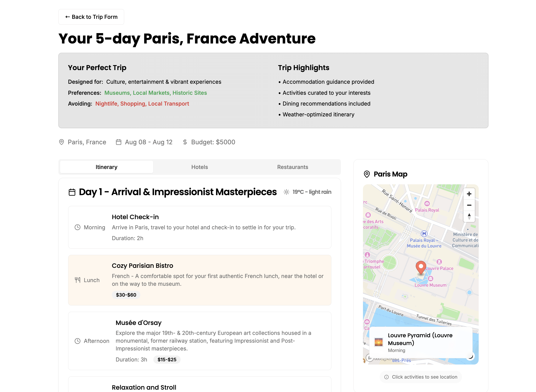The image size is (536, 392).
Task: Zoom out on the Paris map
Action: click(x=469, y=205)
